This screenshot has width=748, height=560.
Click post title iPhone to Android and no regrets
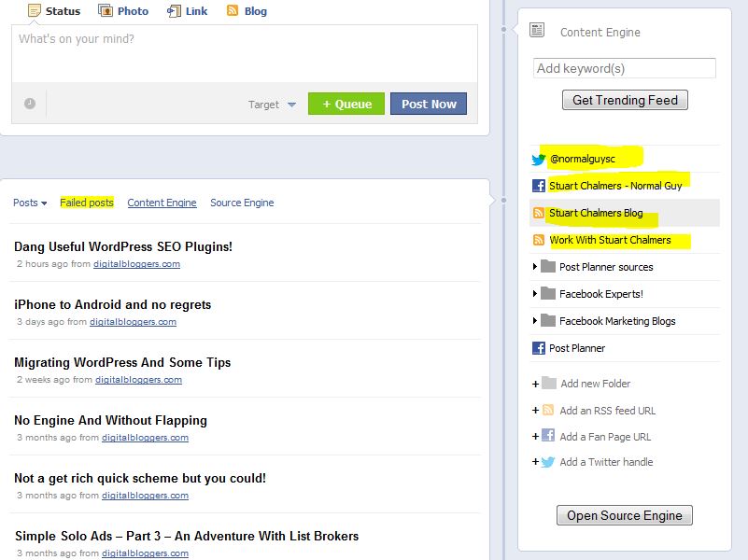[113, 304]
